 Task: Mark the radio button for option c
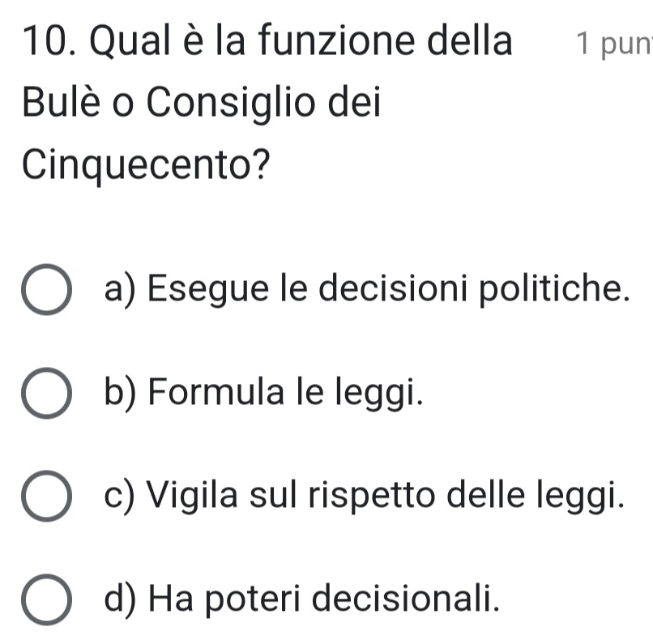coord(48,497)
